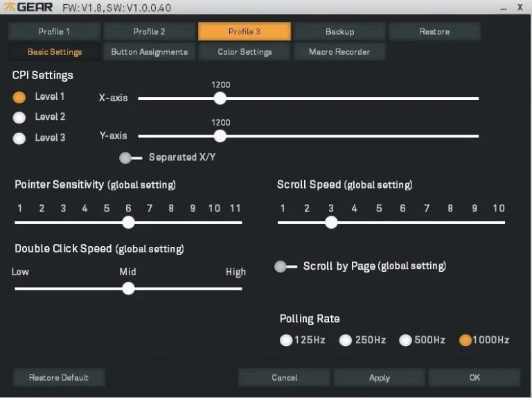Viewport: 532px width, 398px height.
Task: Click the Double Click Speed slider handle
Action: pyautogui.click(x=128, y=288)
